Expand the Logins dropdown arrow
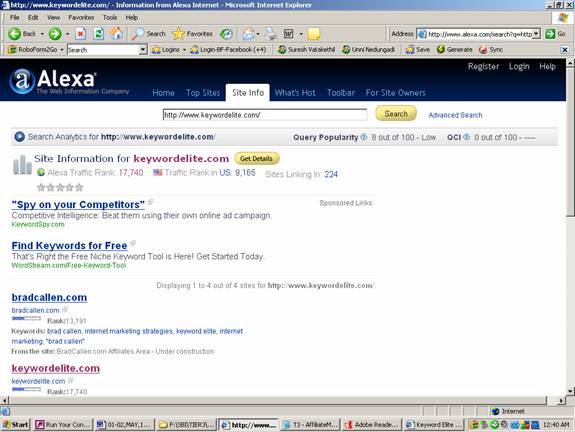Viewport: 575px width, 432px height. click(x=184, y=50)
